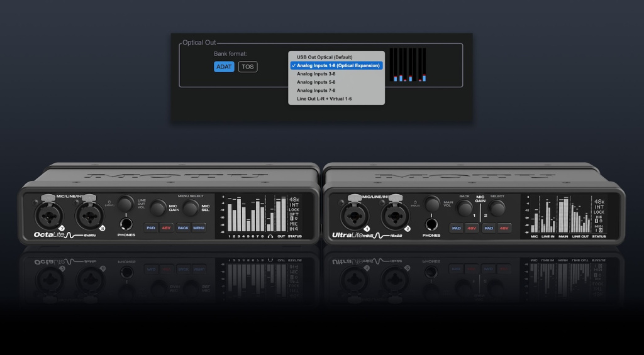Select the TOS bank format button
Screen dimensions: 644x355
click(248, 67)
